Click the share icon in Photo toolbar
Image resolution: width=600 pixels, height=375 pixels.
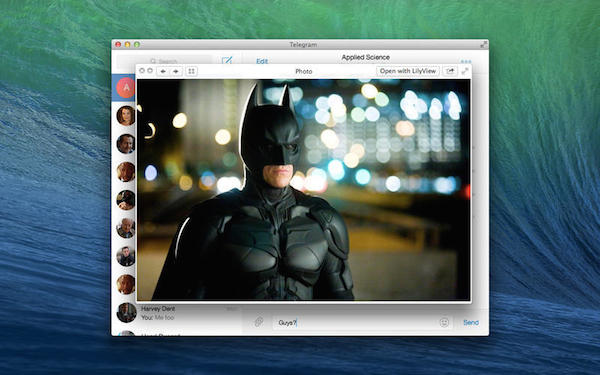[x=450, y=71]
